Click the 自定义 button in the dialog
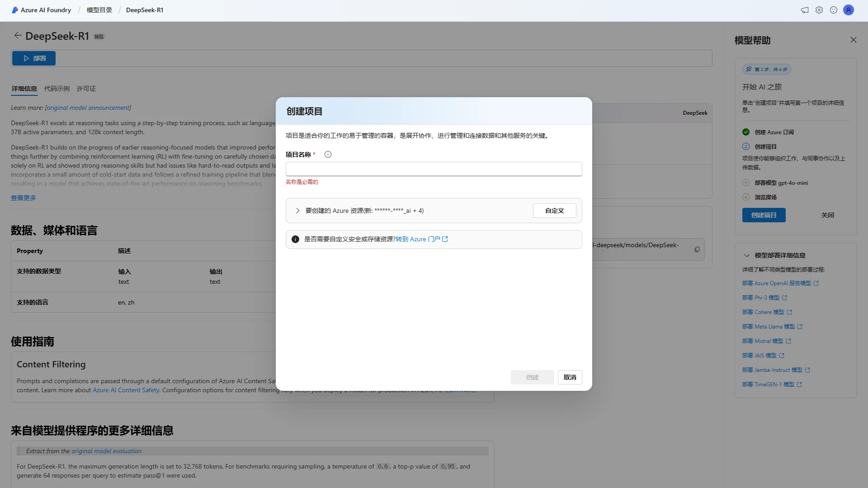The height and width of the screenshot is (488, 868). pyautogui.click(x=554, y=210)
